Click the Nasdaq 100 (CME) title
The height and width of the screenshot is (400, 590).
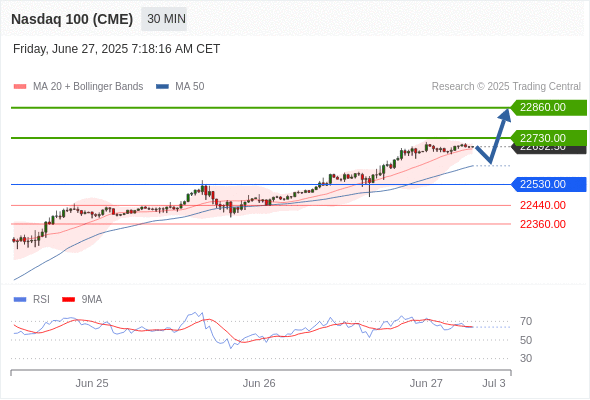point(72,19)
